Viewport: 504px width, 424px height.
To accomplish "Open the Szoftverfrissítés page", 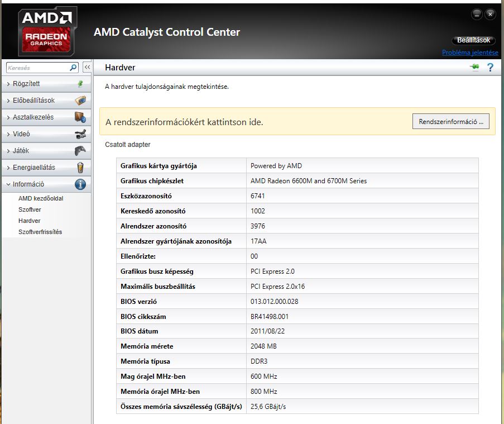I will [x=40, y=232].
